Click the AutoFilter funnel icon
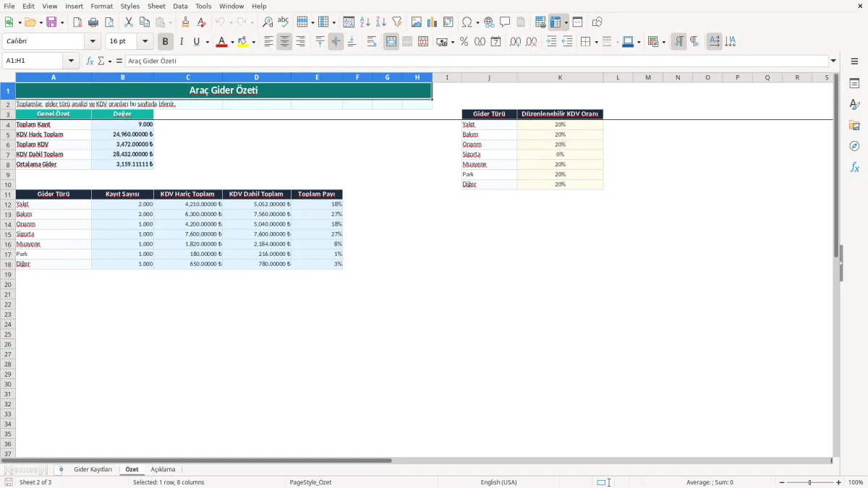 pos(397,22)
